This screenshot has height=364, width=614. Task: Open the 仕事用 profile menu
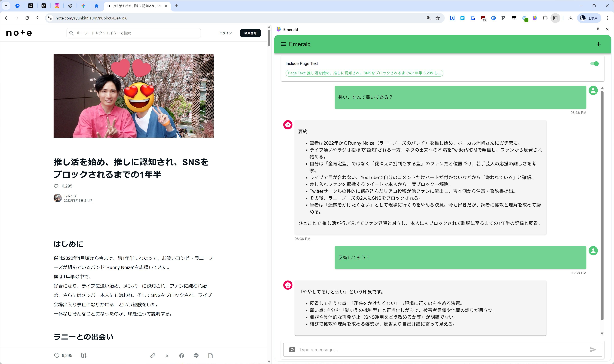coord(589,18)
